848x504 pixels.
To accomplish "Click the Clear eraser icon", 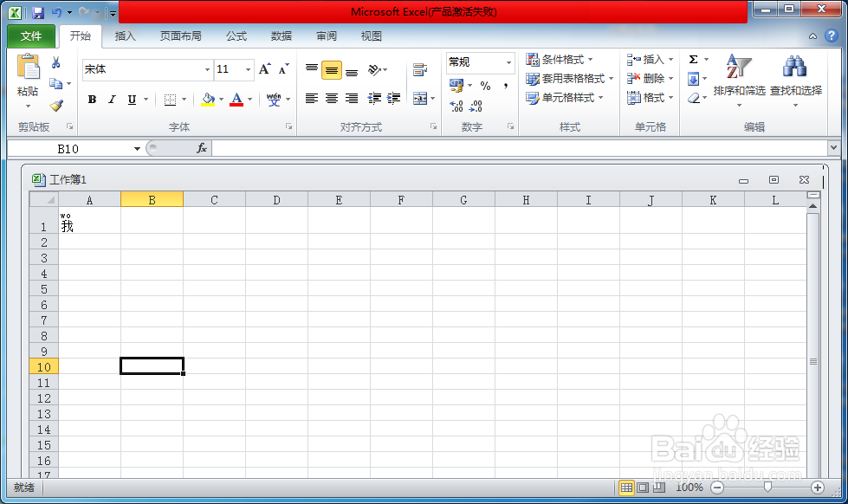I will 694,98.
